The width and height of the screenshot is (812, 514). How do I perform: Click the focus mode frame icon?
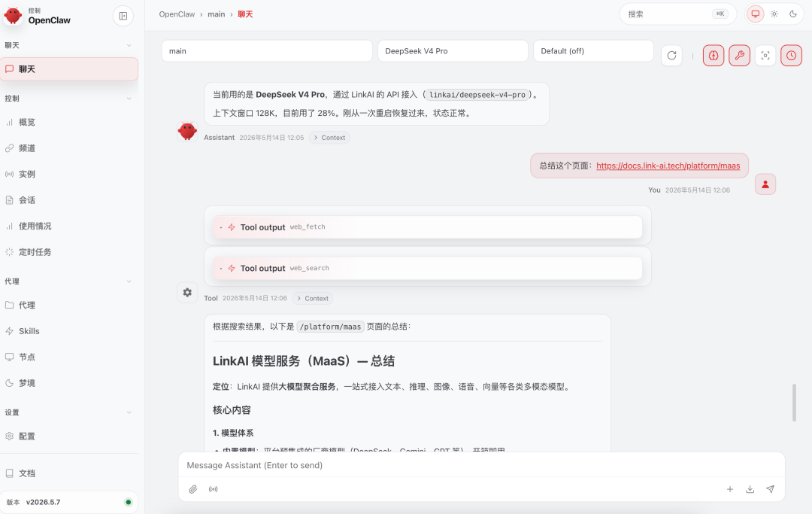pos(765,56)
